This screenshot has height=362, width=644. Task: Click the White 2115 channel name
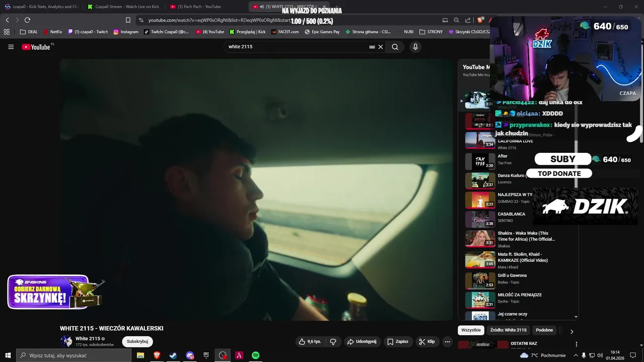point(88,338)
